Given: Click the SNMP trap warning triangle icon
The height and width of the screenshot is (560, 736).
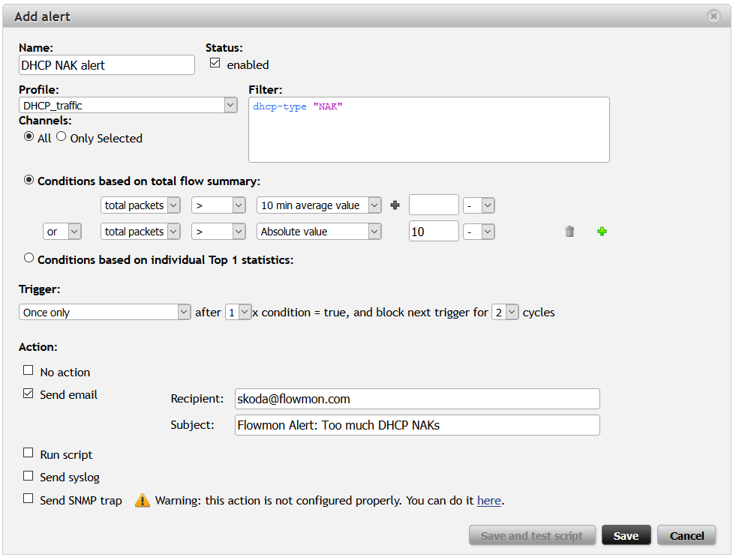Looking at the screenshot, I should coord(143,501).
